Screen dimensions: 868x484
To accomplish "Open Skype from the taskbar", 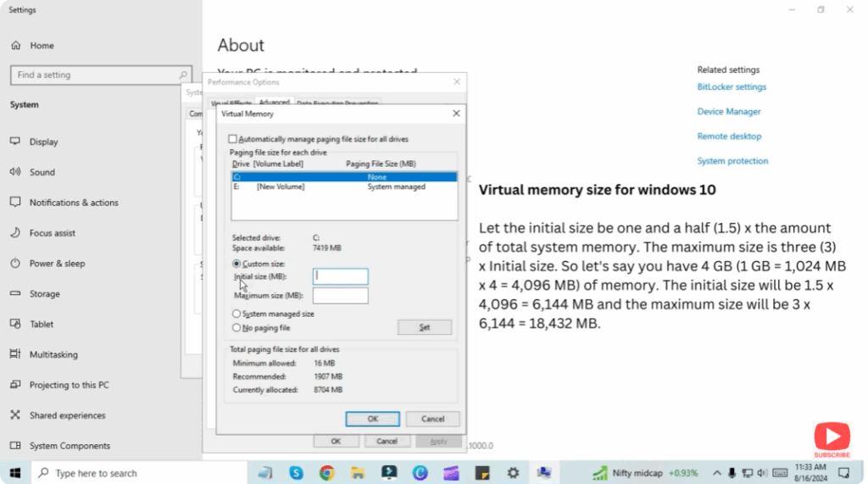I will click(x=296, y=473).
